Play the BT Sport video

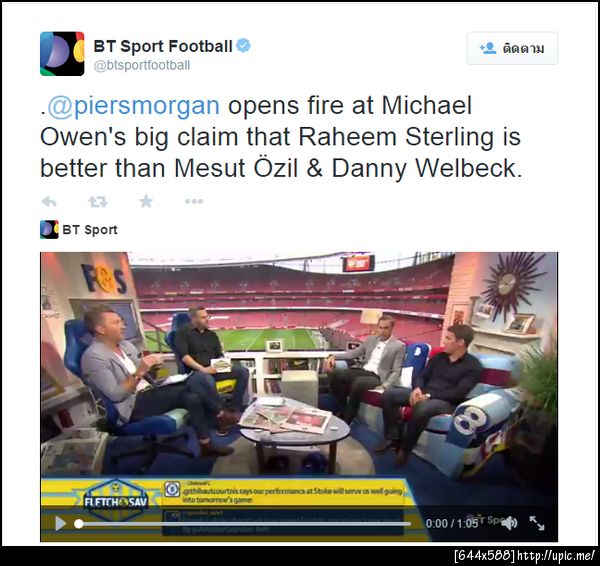click(60, 523)
